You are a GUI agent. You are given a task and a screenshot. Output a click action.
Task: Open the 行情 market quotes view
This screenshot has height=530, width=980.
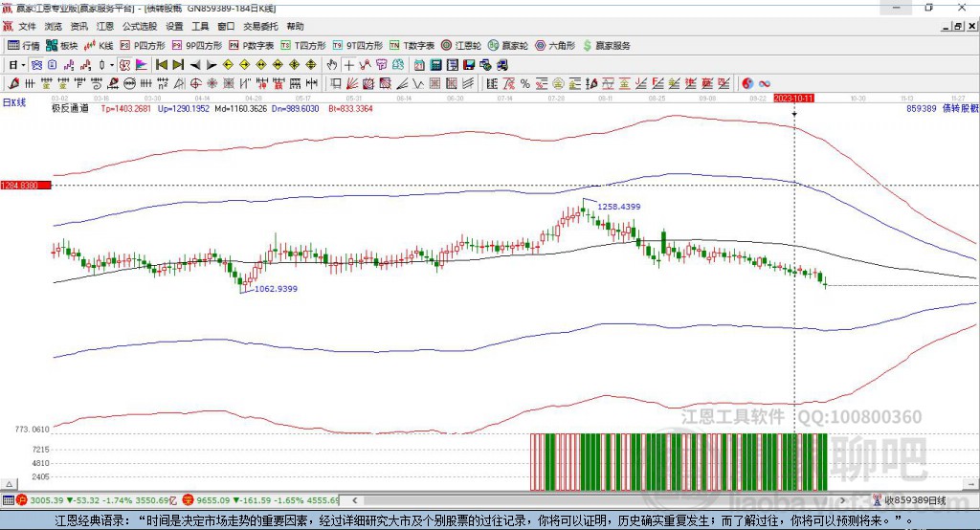point(23,46)
